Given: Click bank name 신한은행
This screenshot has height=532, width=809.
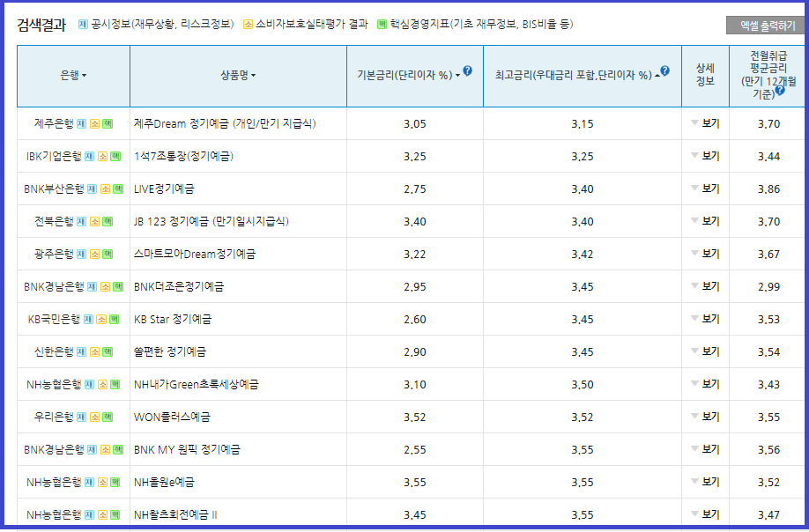Looking at the screenshot, I should pos(54,351).
